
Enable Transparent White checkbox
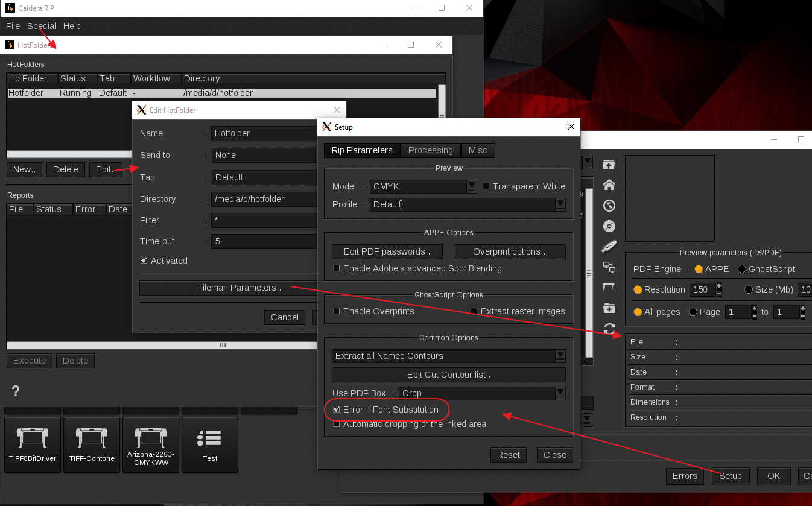click(x=486, y=186)
